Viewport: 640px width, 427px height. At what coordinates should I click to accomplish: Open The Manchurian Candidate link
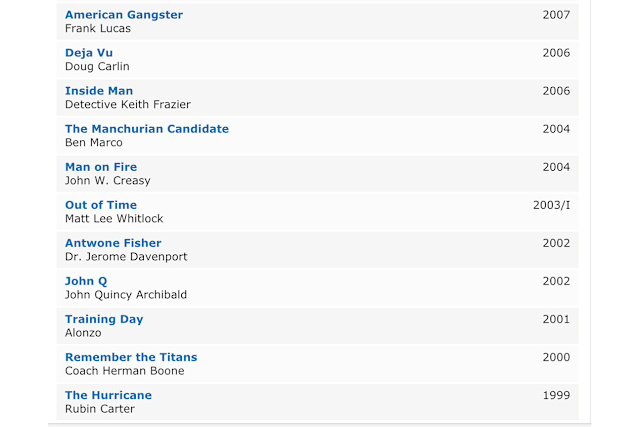point(147,129)
